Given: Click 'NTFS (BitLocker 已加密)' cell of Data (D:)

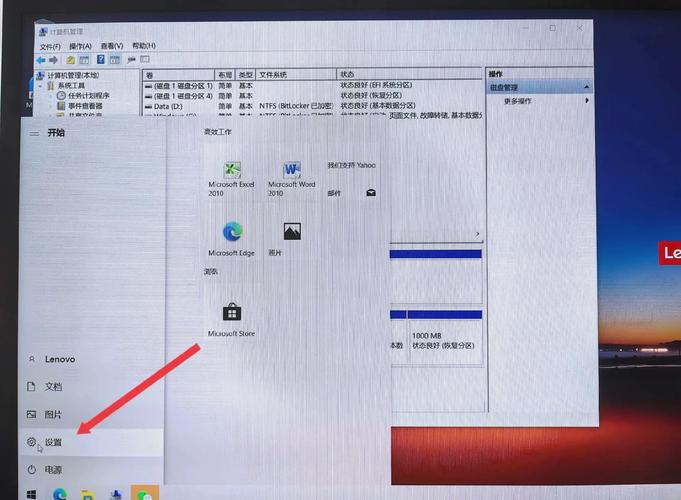Looking at the screenshot, I should (x=296, y=106).
